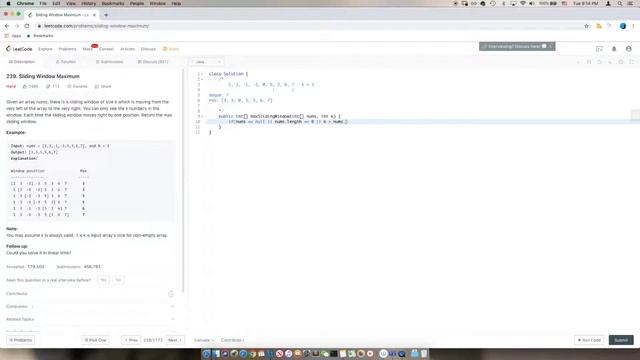Go to the Next problem

pos(175,340)
